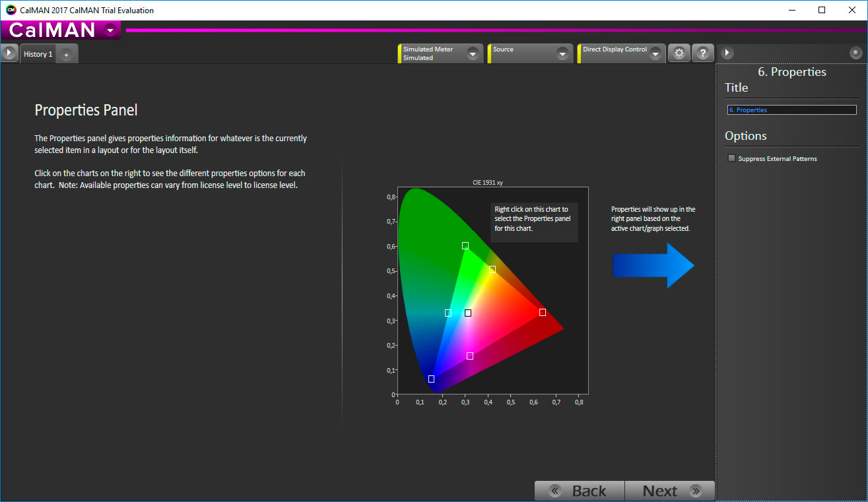Click the 'Right click on this chart' tooltip
This screenshot has width=868, height=502.
[534, 223]
